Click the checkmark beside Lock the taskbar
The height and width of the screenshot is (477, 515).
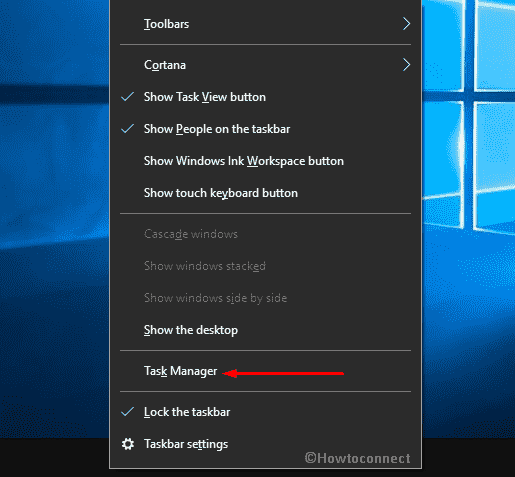point(127,412)
